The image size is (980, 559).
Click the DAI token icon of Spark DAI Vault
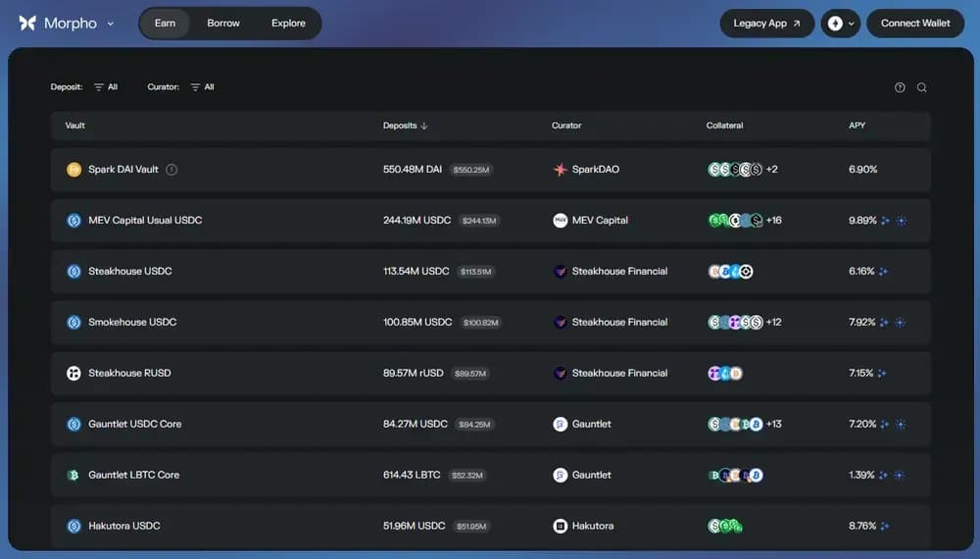pos(73,170)
